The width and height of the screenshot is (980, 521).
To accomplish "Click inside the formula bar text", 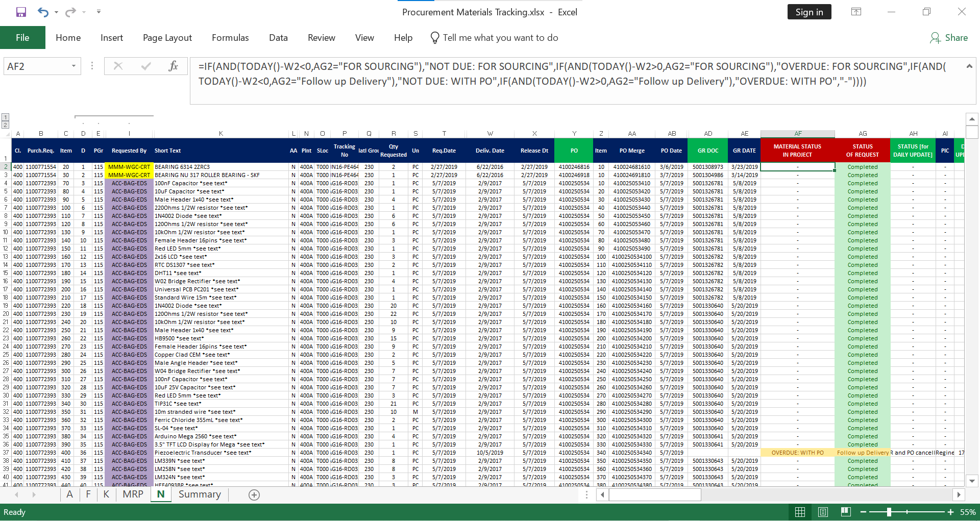I will (577, 81).
